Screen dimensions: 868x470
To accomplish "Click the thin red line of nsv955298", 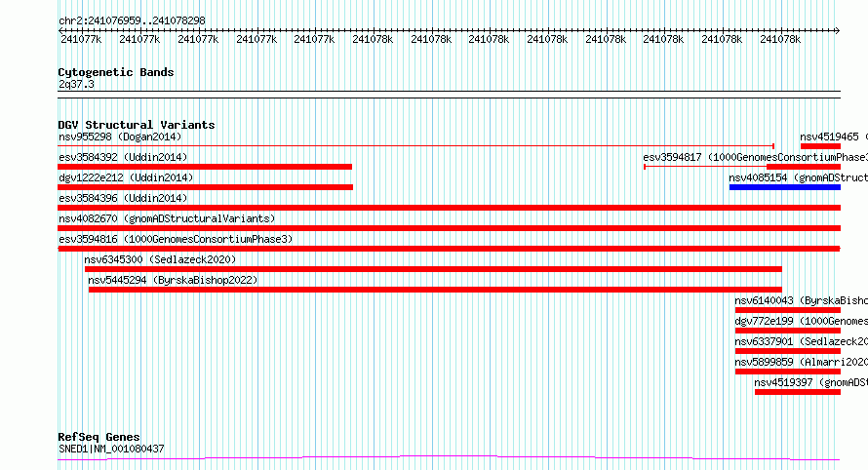I will (415, 146).
